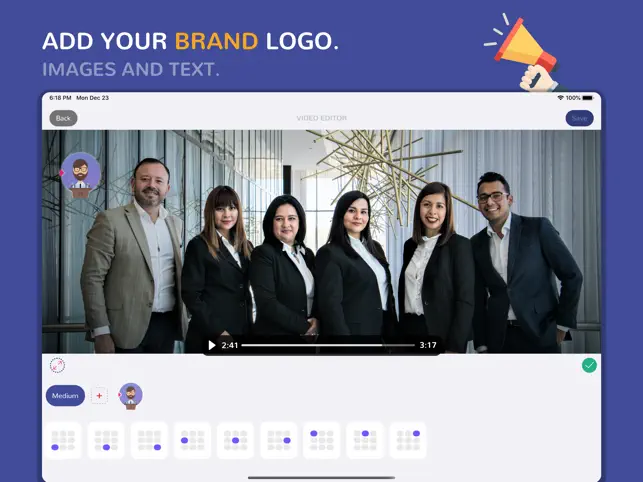643x482 pixels.
Task: Select middle-left logo position icon
Action: [192, 441]
